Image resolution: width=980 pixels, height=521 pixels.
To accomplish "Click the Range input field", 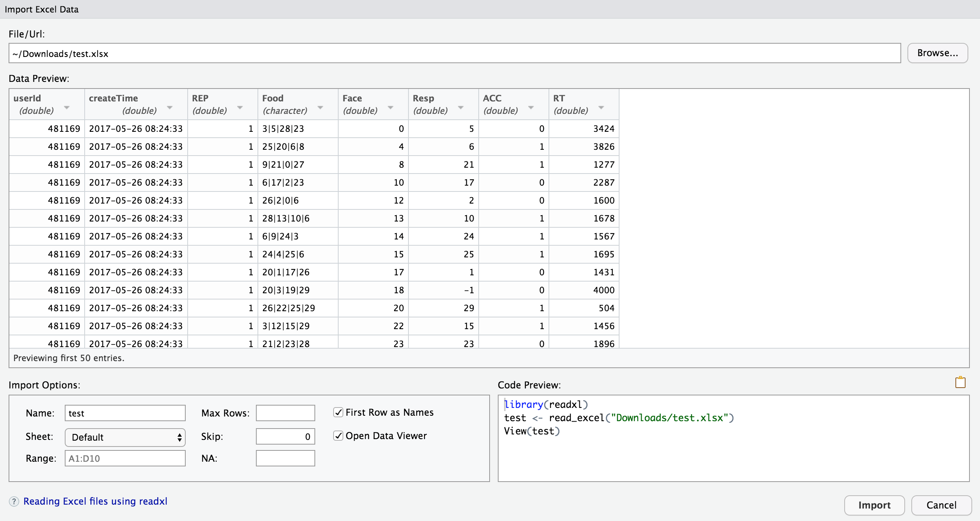I will (124, 458).
